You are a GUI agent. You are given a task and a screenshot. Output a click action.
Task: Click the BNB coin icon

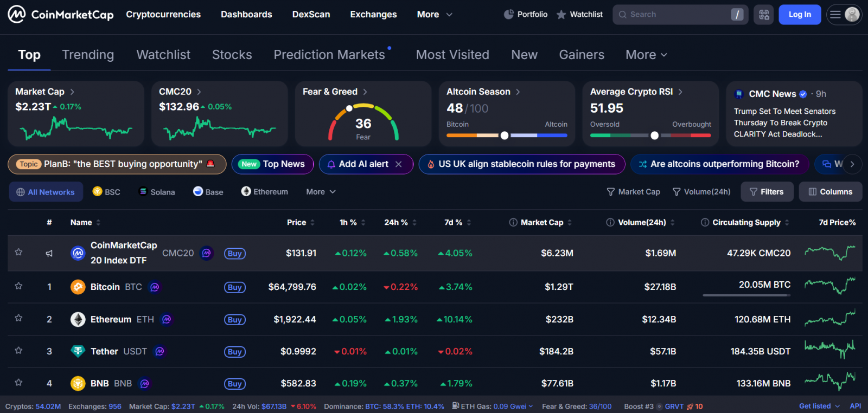[78, 384]
